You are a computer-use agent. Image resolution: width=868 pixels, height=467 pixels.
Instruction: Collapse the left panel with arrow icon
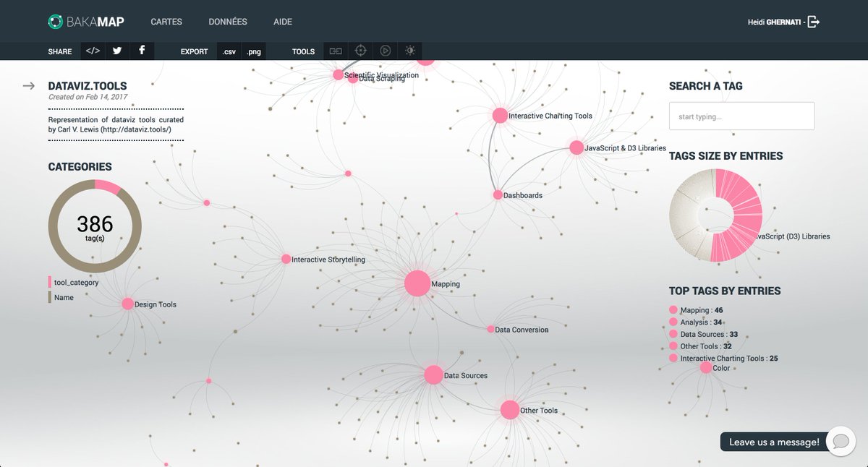[x=29, y=86]
